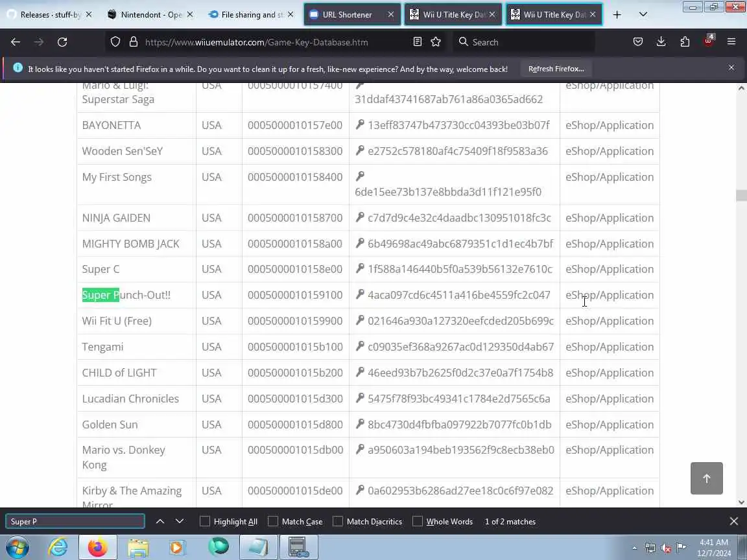Open Windows Start menu
The height and width of the screenshot is (560, 747).
tap(17, 547)
